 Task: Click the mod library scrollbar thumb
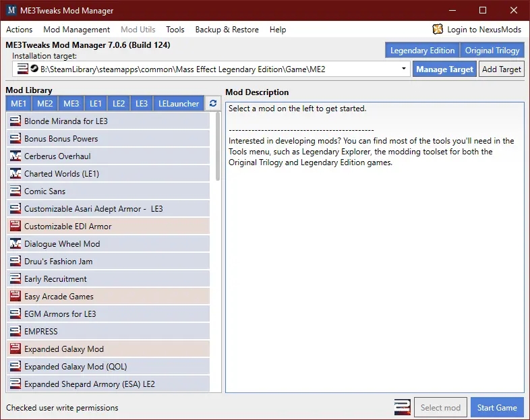point(218,146)
